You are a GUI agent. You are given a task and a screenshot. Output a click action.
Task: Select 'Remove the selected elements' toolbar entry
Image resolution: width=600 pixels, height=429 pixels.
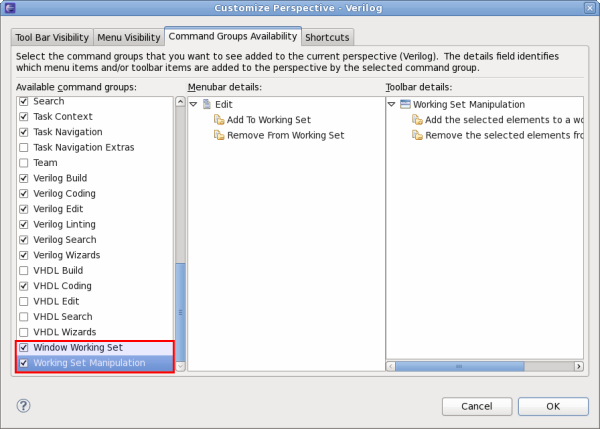click(x=504, y=135)
